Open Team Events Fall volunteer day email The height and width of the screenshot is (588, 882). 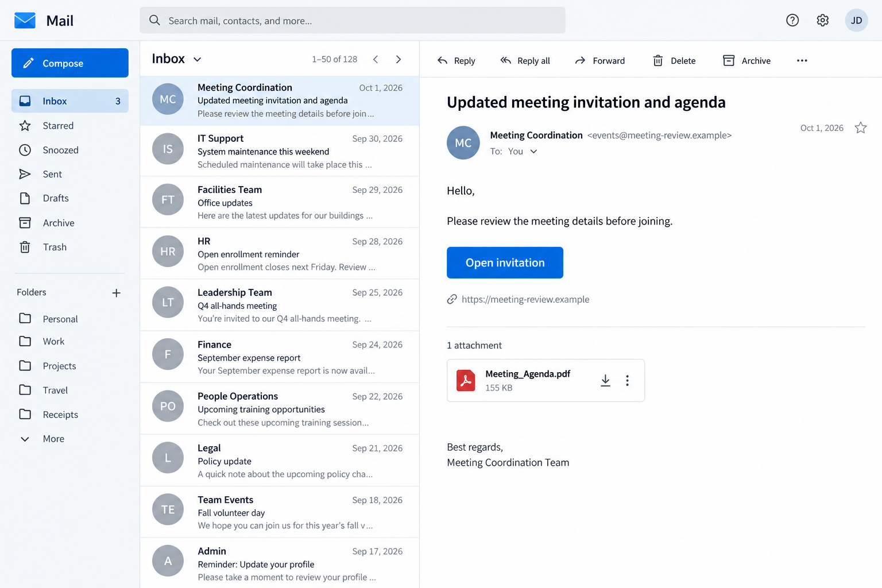(x=280, y=512)
